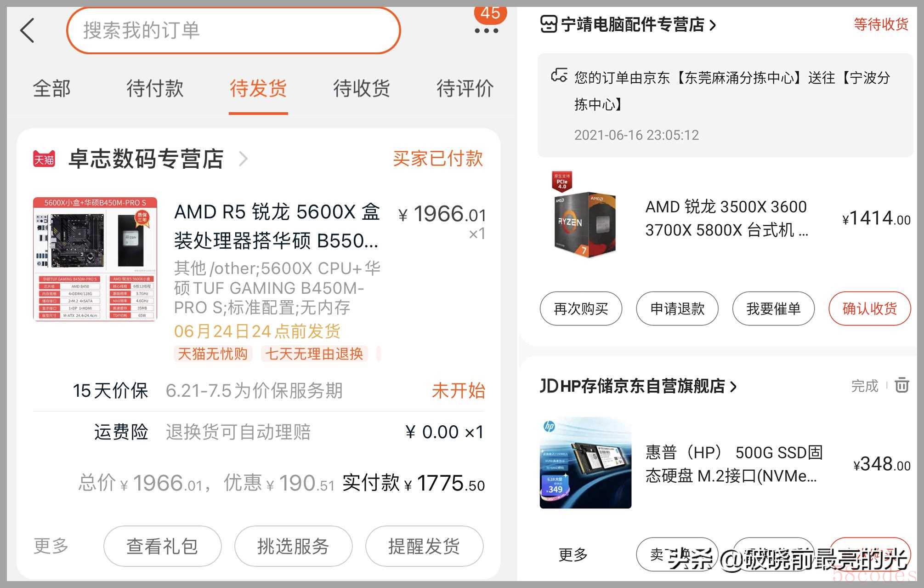Click the JD store shop icon
The height and width of the screenshot is (588, 924).
[x=549, y=24]
